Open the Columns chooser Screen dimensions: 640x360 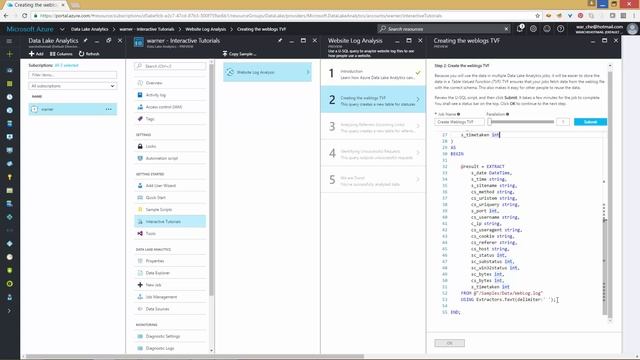click(x=61, y=54)
